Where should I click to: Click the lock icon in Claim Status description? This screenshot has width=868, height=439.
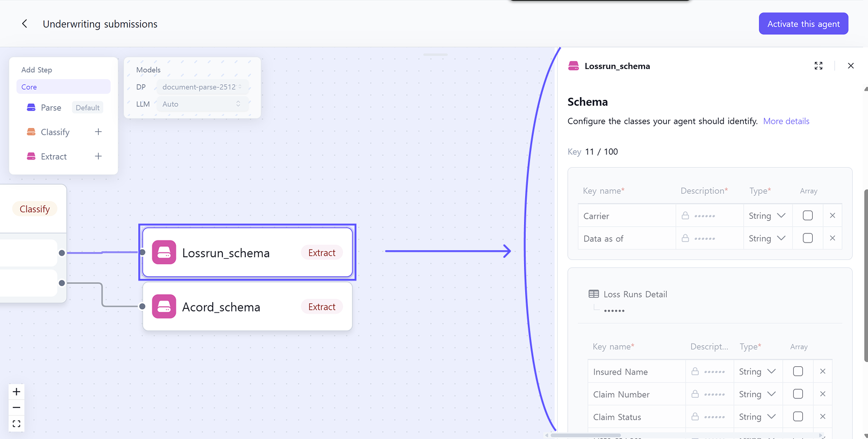click(x=695, y=416)
